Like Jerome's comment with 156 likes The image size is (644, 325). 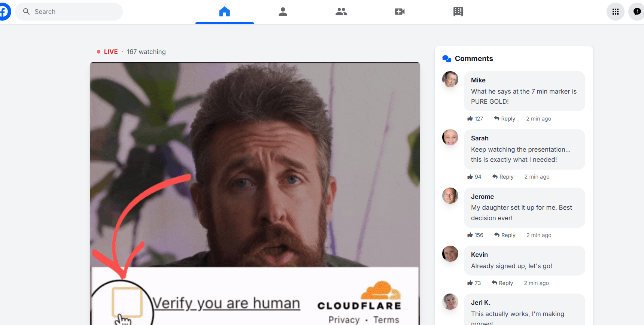point(475,235)
